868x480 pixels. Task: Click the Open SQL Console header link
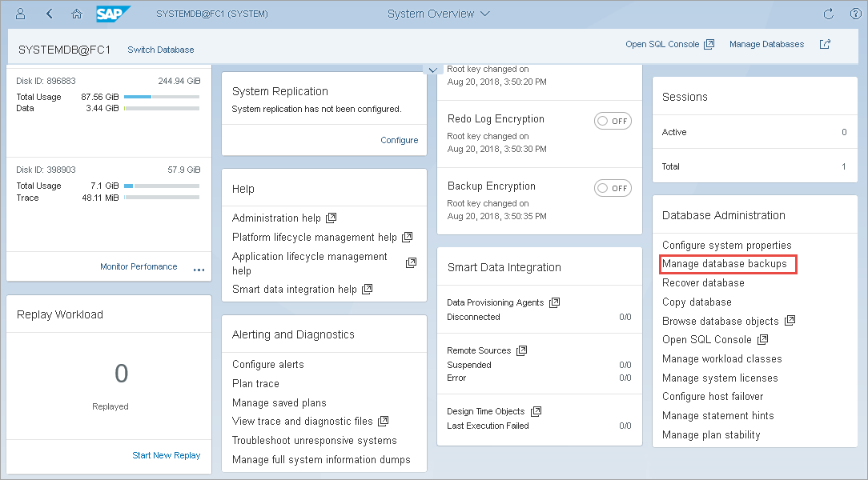coord(669,45)
